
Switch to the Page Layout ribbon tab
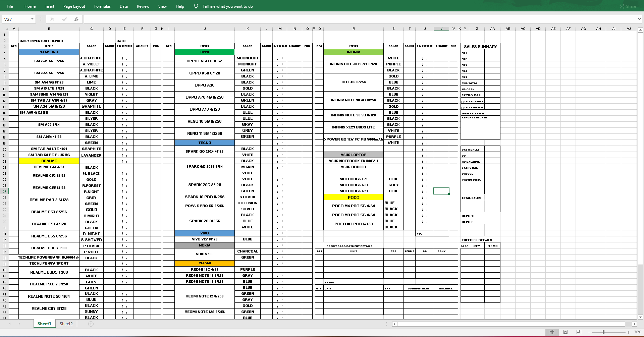tap(74, 6)
